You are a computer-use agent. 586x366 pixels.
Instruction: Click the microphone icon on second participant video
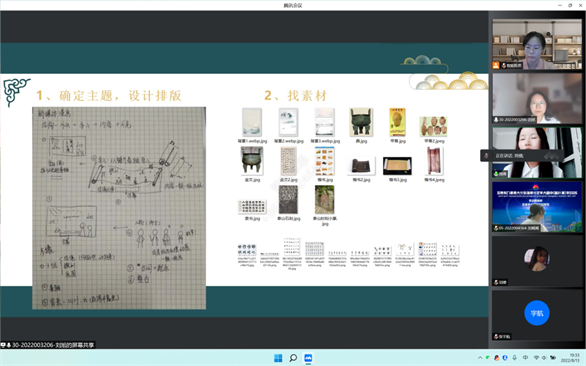point(496,120)
